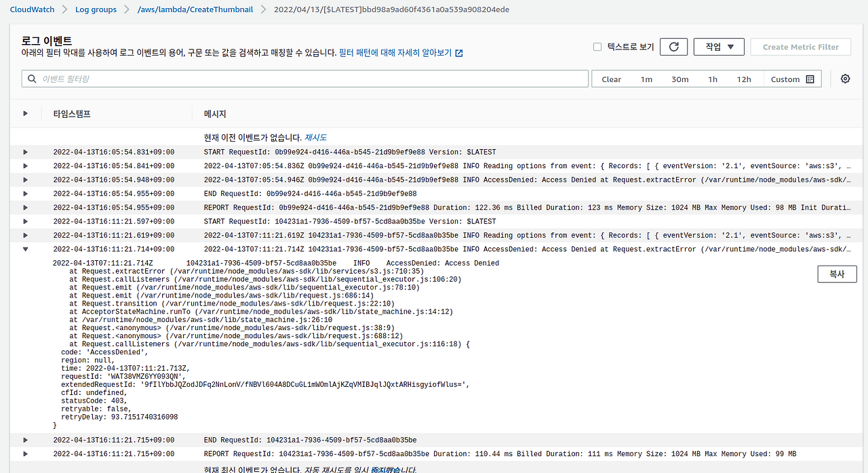Open the 작업 dropdown menu
This screenshot has width=868, height=473.
click(719, 47)
